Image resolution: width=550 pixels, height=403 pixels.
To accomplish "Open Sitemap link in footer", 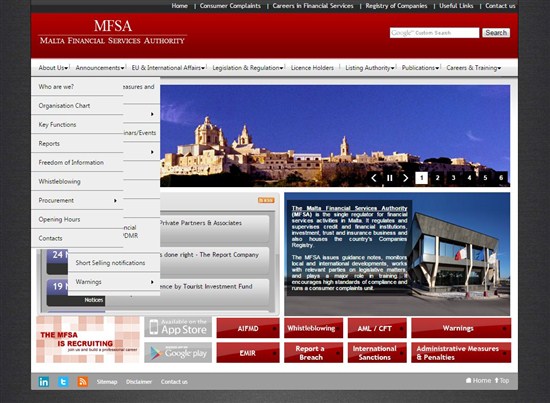I will [x=107, y=382].
